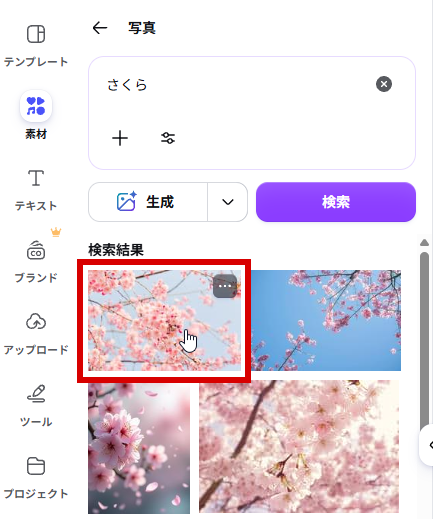The width and height of the screenshot is (433, 519).
Task: Go back with the left arrow
Action: point(100,28)
